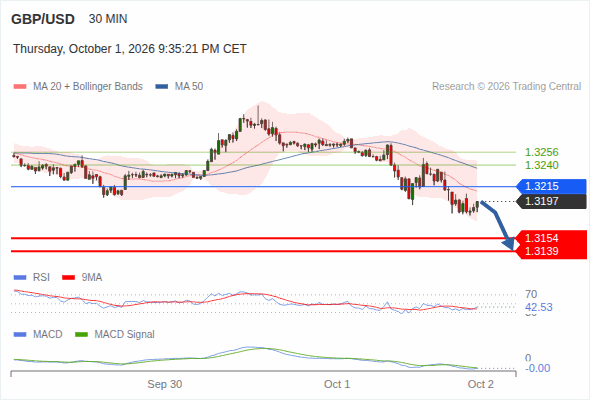The image size is (590, 400).
Task: Click the blue 1.3215 pivot price tag
Action: [x=552, y=186]
